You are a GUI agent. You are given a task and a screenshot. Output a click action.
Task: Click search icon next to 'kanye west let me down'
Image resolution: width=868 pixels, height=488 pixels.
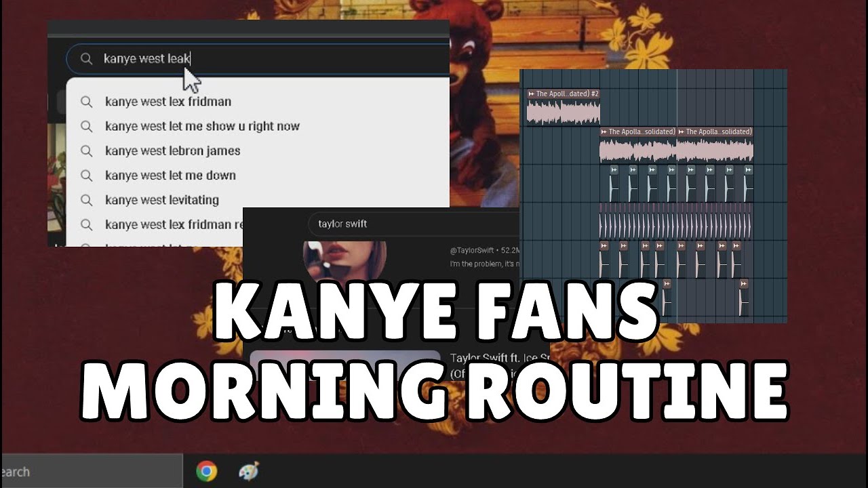coord(86,176)
